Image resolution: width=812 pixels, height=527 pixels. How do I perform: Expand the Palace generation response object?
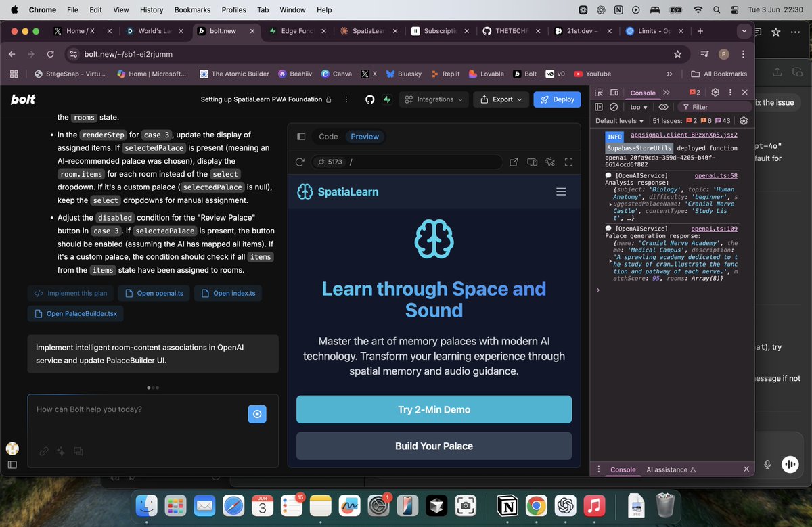(611, 260)
